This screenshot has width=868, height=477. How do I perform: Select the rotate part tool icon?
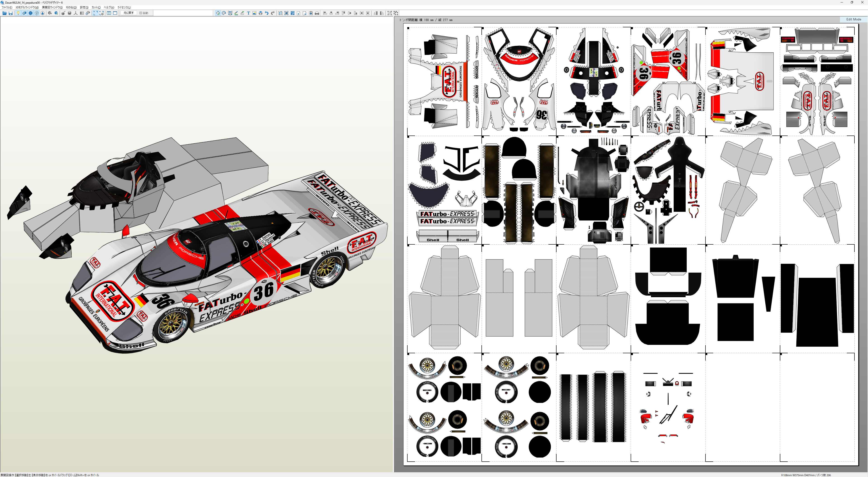pyautogui.click(x=224, y=13)
